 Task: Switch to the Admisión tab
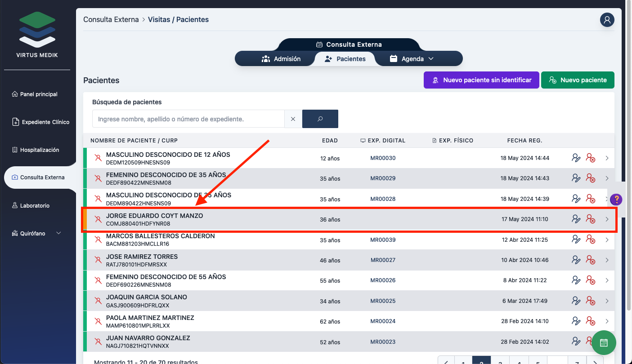point(281,59)
